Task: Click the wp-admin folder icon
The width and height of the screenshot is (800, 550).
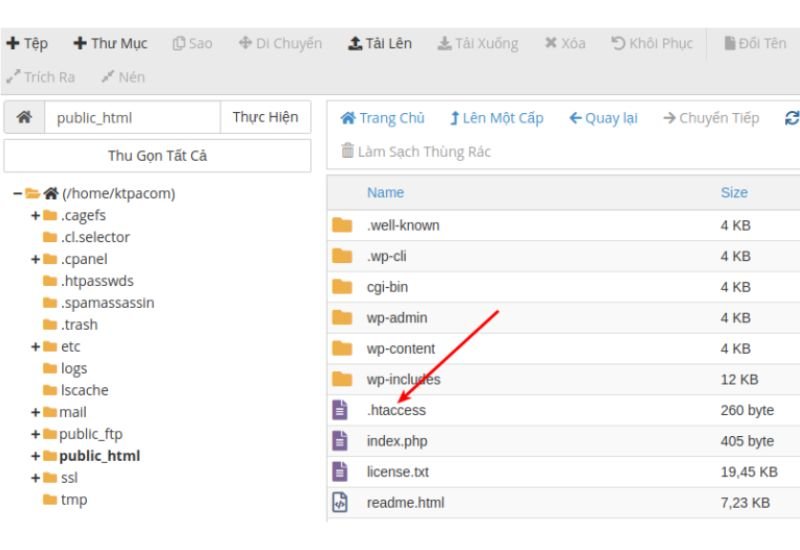Action: 342,318
